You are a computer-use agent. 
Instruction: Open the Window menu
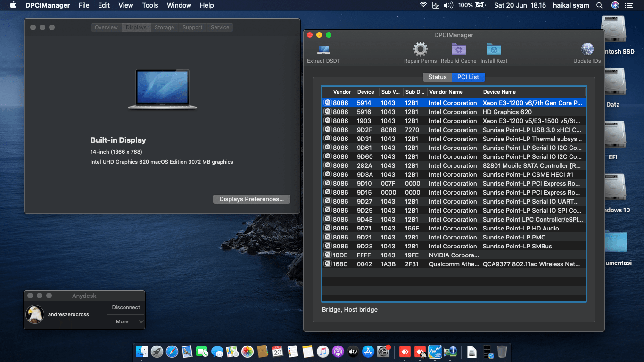(179, 5)
